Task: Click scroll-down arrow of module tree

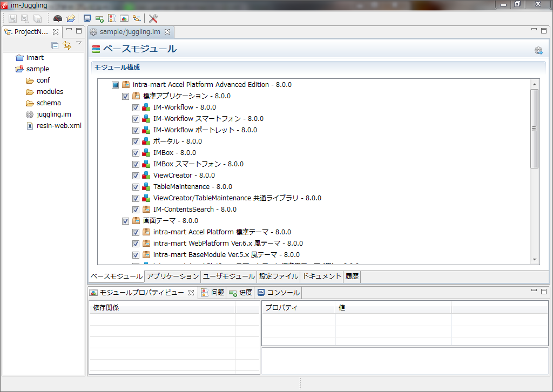Action: [535, 260]
